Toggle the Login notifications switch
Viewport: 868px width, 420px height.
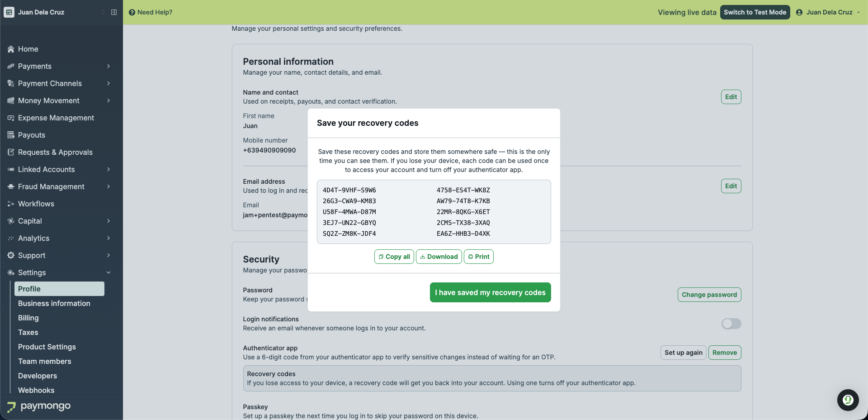[x=731, y=324]
